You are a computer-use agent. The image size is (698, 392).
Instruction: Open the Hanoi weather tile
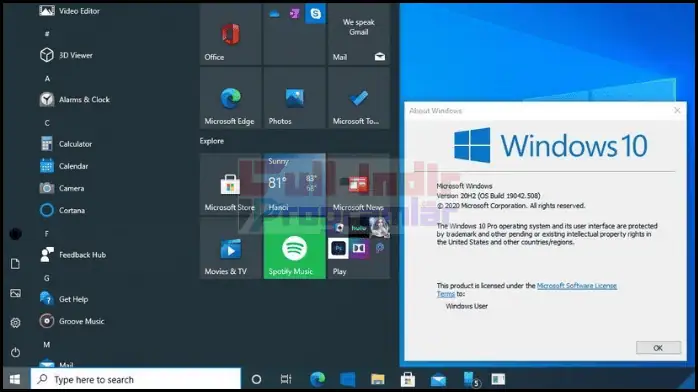coord(294,184)
